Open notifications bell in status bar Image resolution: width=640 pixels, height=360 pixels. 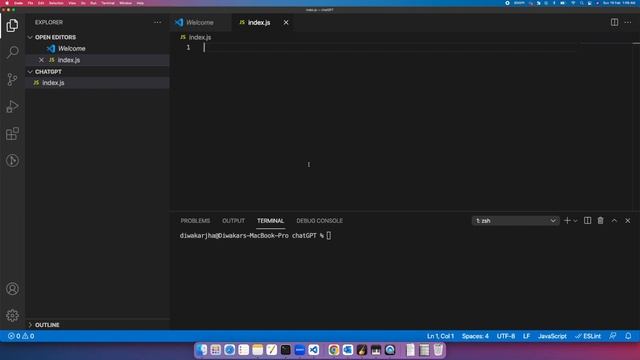pos(628,336)
